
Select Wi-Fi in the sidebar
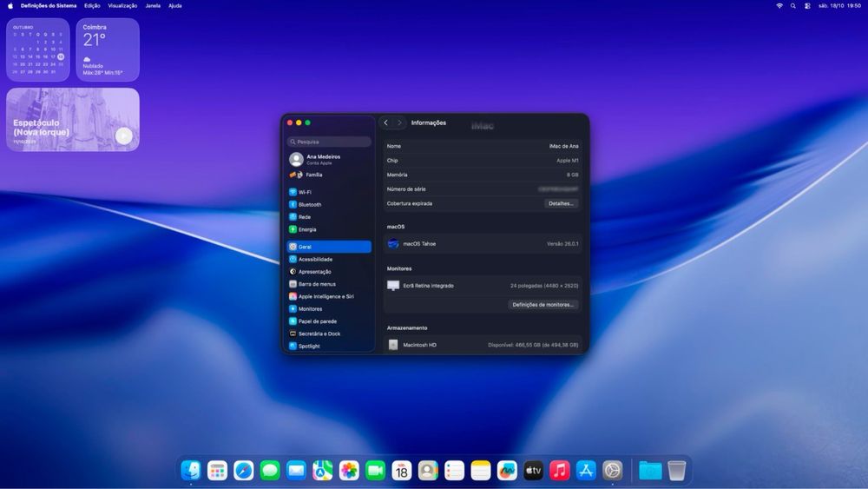pos(329,192)
